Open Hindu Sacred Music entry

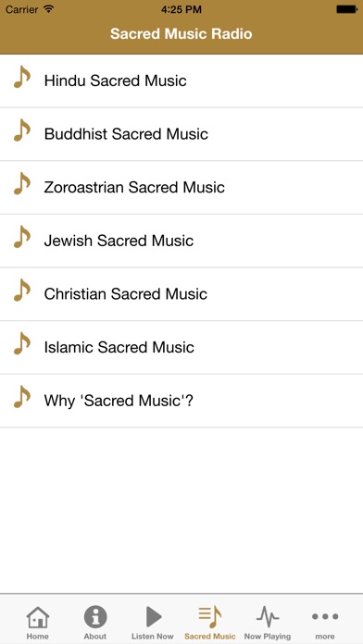coord(181,80)
